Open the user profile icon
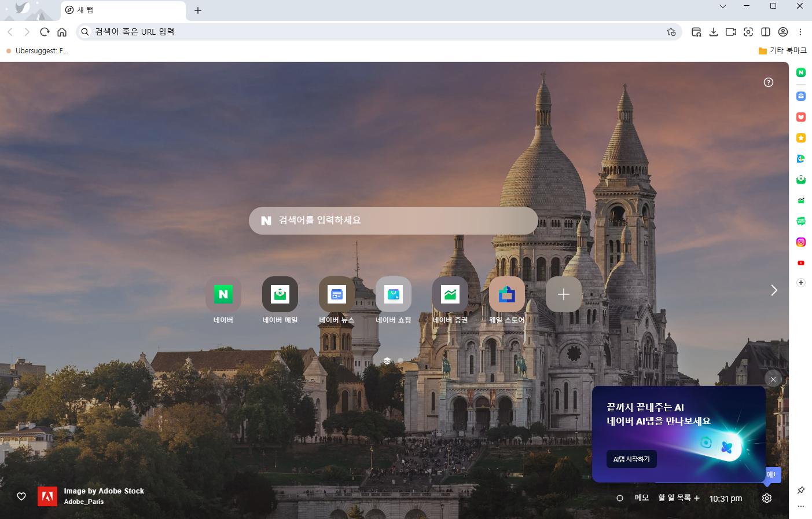This screenshot has width=812, height=519. pos(783,32)
